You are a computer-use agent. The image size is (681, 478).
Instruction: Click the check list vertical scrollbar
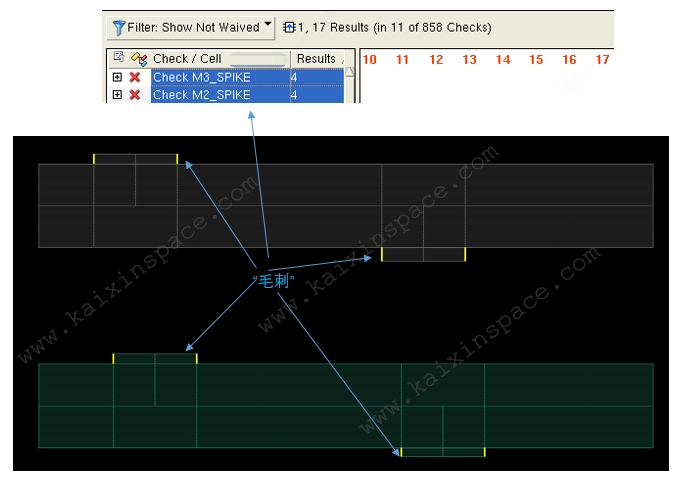click(x=350, y=85)
